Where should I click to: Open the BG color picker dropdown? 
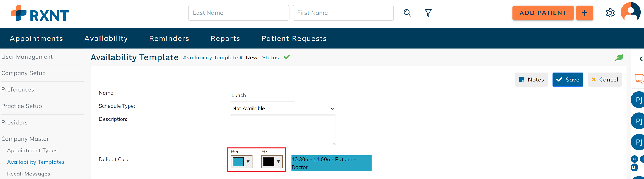coord(241,162)
